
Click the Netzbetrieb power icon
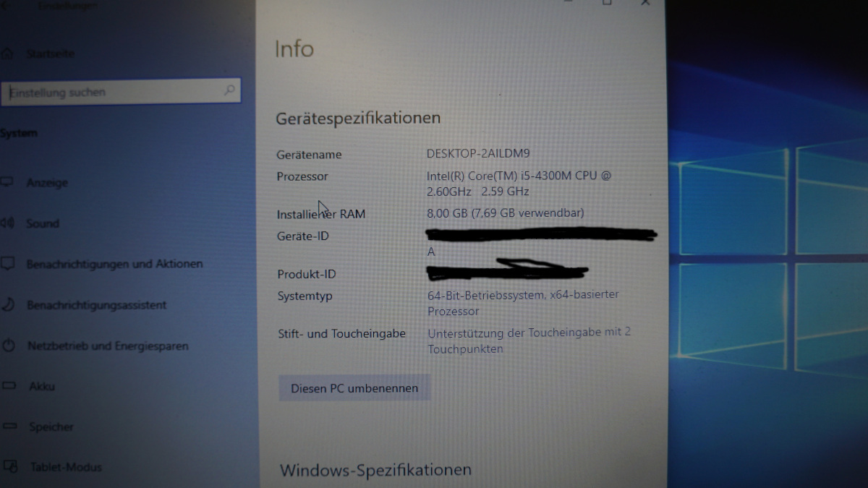pos(8,346)
